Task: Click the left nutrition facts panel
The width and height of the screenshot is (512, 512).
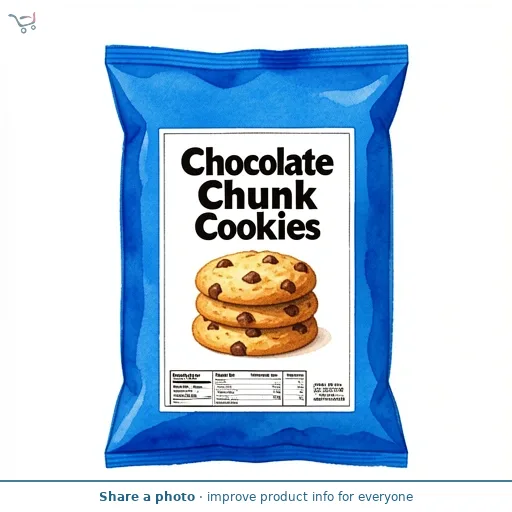Action: click(191, 388)
